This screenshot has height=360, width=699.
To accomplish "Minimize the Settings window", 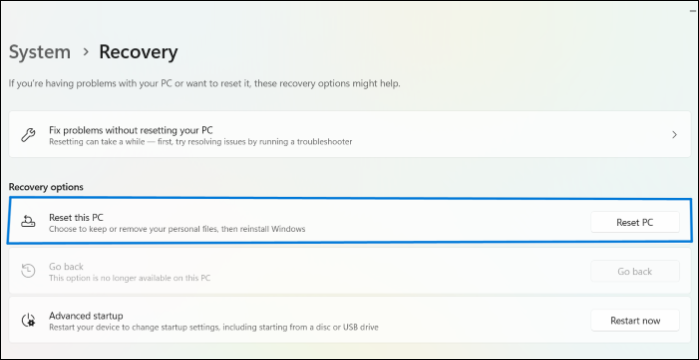I will click(x=692, y=9).
